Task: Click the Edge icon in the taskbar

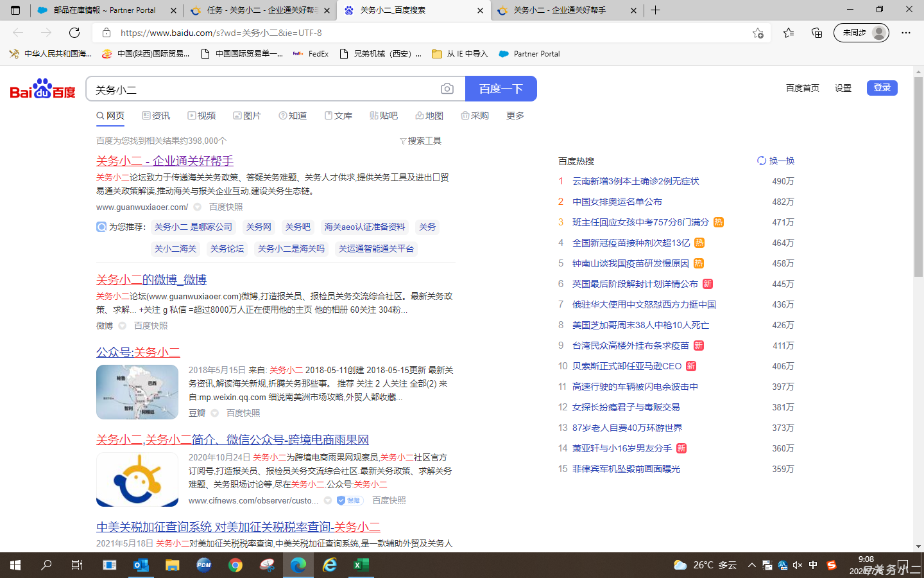Action: tap(298, 565)
